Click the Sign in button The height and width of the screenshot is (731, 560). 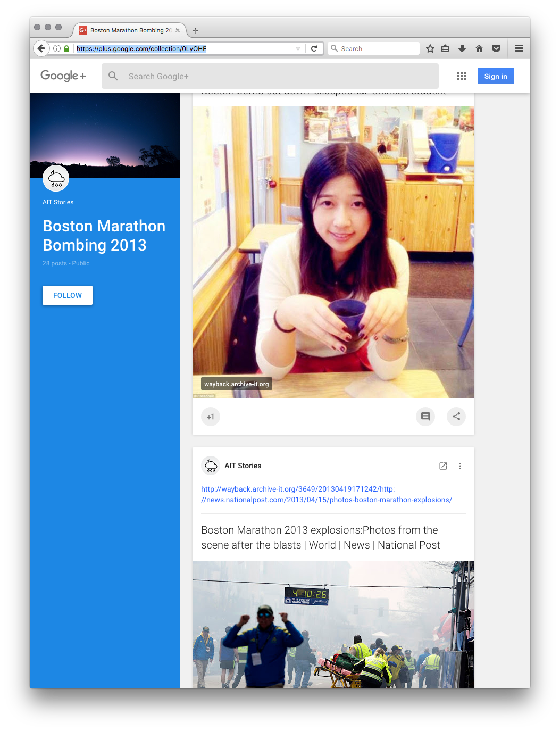pyautogui.click(x=496, y=76)
